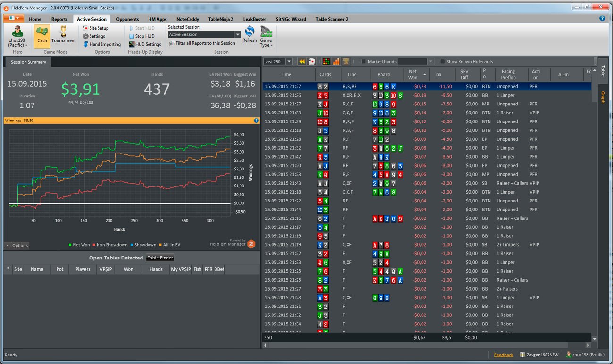Select the Tournament trophy icon
Viewport: 613px width, 364px height.
[63, 35]
